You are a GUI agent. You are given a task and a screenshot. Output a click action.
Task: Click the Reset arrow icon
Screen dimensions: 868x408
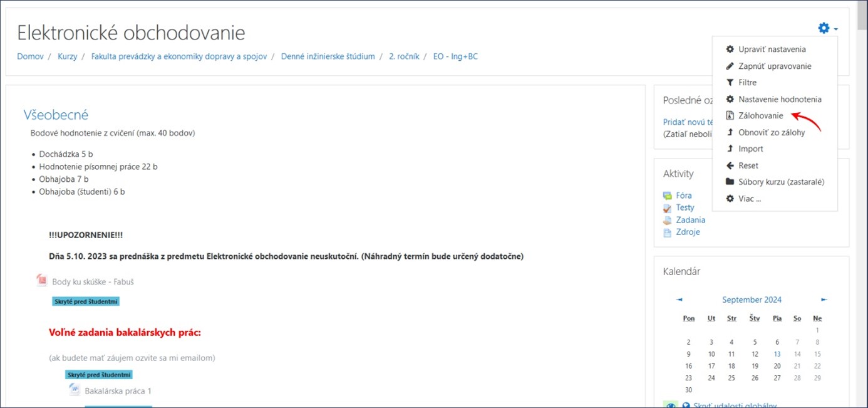tap(730, 165)
